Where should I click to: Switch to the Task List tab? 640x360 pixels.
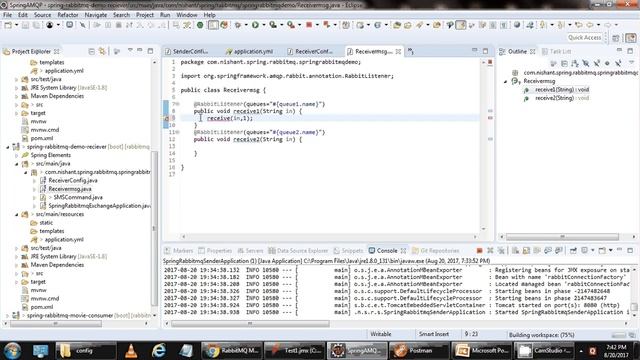click(x=556, y=51)
